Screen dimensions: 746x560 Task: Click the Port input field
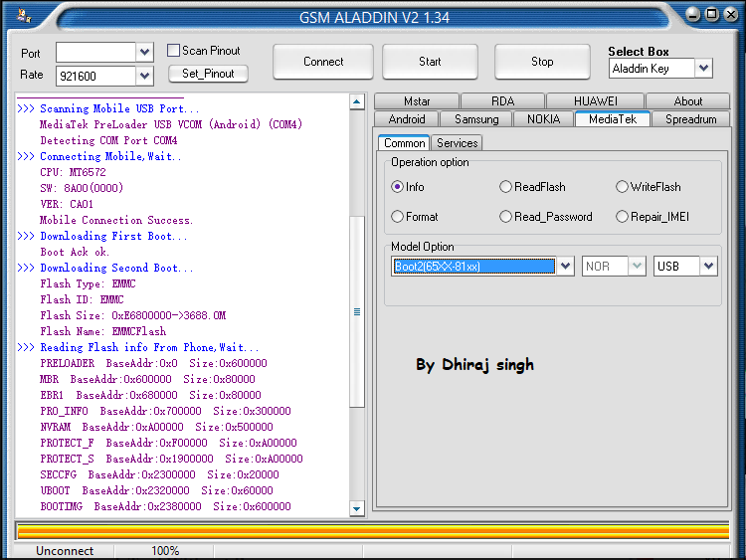[x=96, y=52]
